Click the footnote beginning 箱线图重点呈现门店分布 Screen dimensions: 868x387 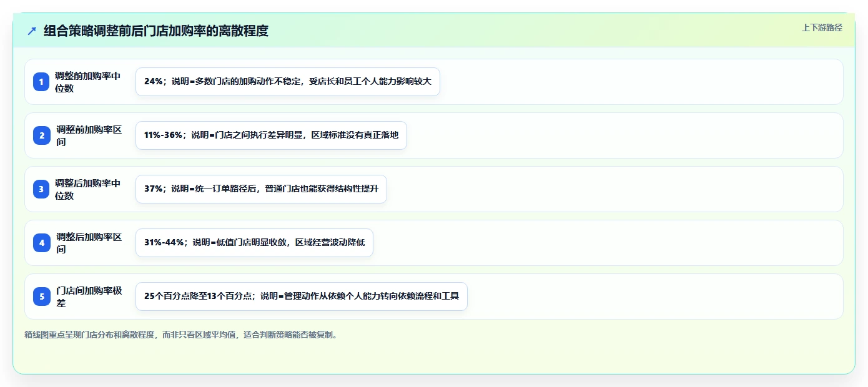(182, 335)
